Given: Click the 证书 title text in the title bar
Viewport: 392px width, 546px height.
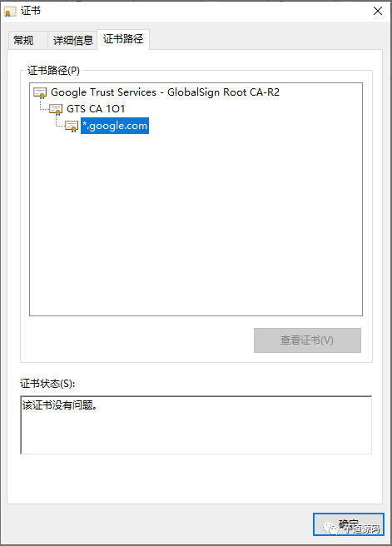Looking at the screenshot, I should coord(31,11).
